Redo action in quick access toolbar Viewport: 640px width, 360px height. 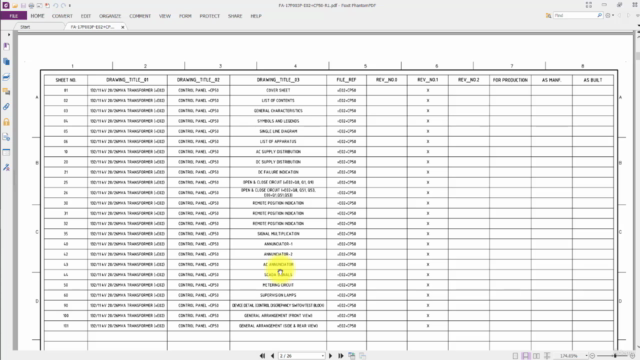(63, 6)
